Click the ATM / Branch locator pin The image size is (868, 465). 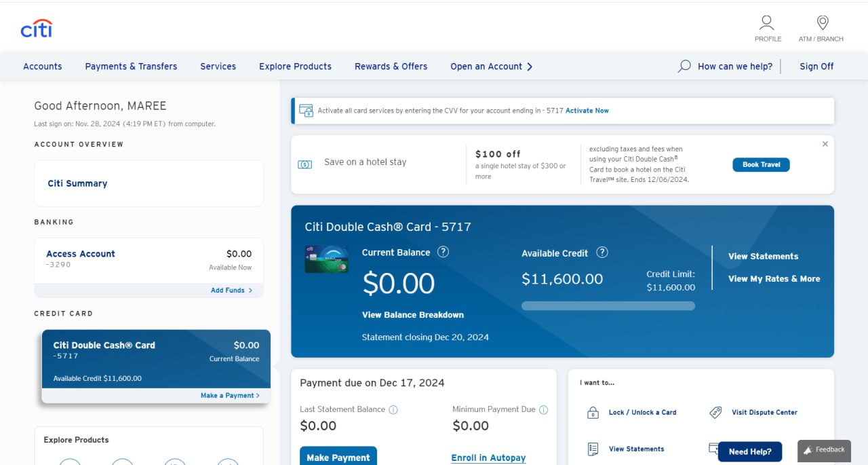tap(822, 23)
